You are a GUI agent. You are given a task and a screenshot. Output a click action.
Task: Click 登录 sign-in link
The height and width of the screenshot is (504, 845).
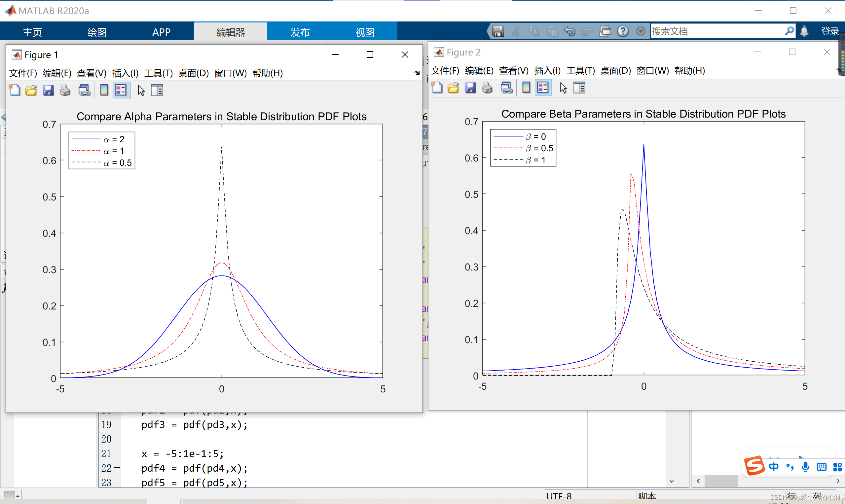(x=830, y=31)
